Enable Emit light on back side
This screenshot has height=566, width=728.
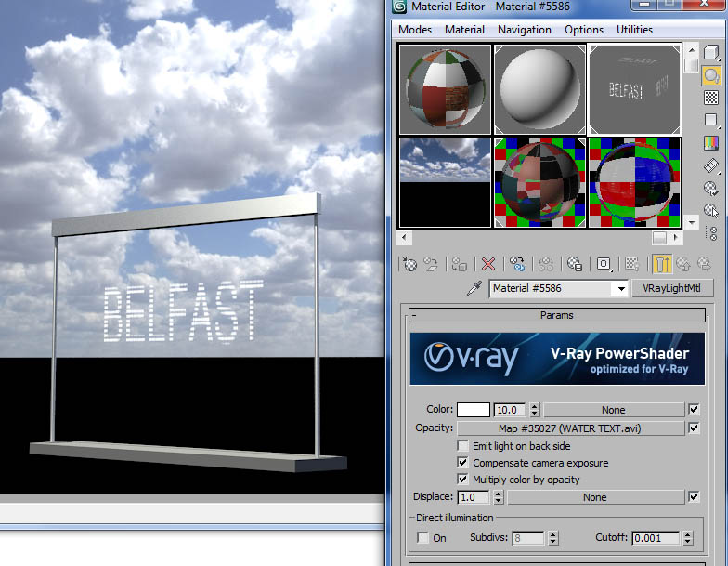462,446
